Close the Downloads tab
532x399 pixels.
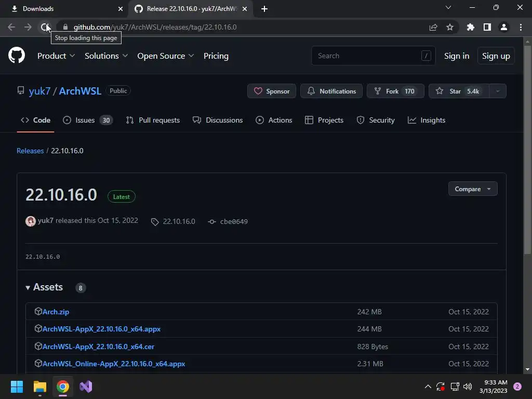point(121,9)
